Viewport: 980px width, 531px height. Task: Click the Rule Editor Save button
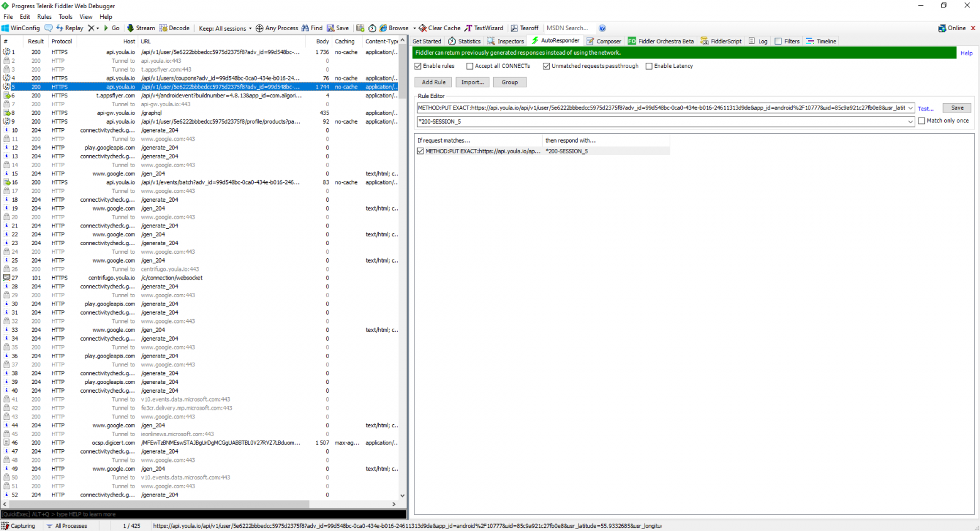[957, 108]
